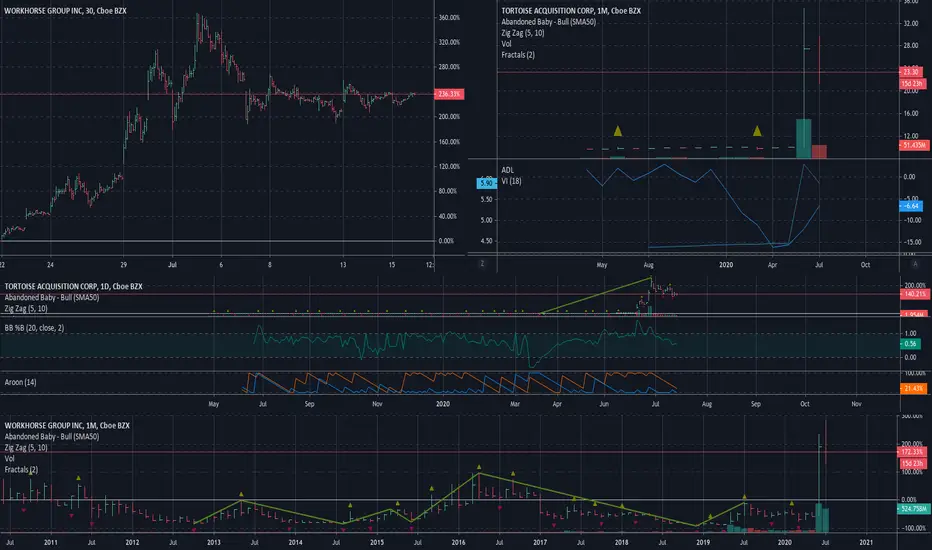
Task: Click the WORKHORSE GROUP INC, 30 chart title
Action: [x=65, y=11]
